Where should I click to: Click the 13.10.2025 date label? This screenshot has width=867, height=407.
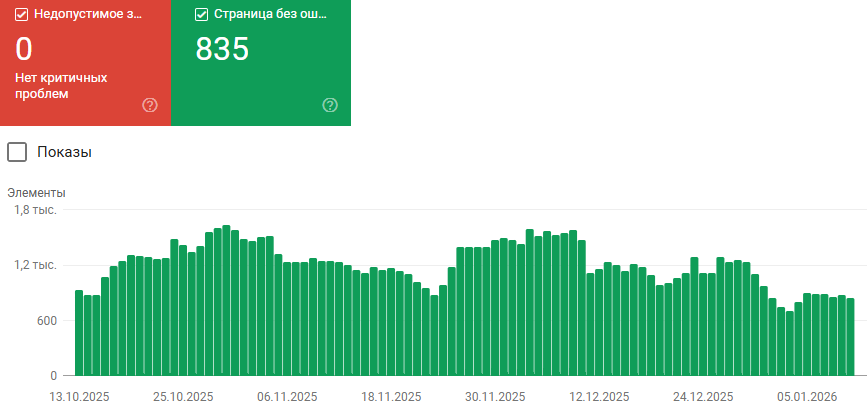[x=80, y=397]
